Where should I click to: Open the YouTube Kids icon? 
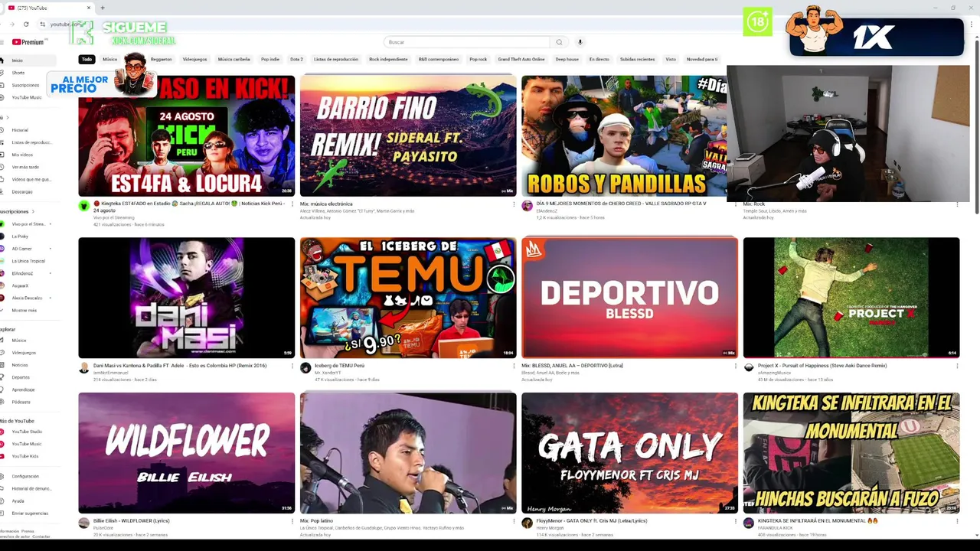click(x=2, y=456)
